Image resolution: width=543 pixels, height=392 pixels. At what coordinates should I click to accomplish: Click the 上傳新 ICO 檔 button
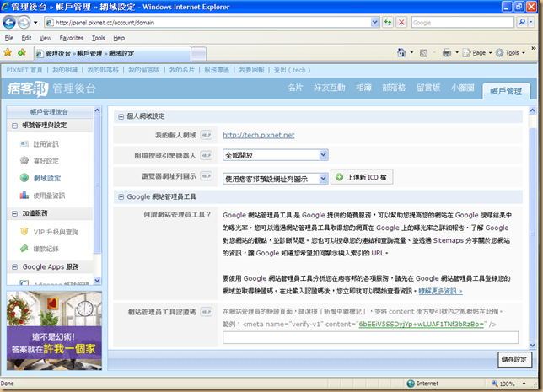(x=362, y=177)
